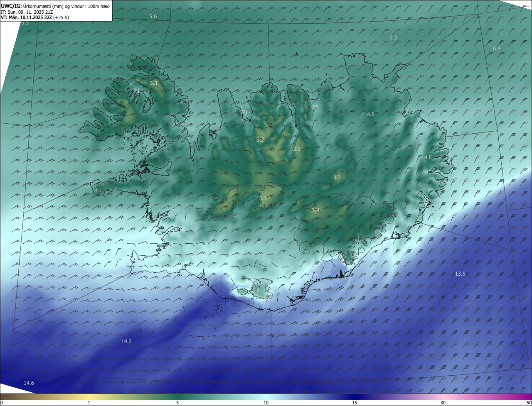Click the initial time line "IT: Sun. 09. 11. 2025 21Z"

click(x=27, y=12)
